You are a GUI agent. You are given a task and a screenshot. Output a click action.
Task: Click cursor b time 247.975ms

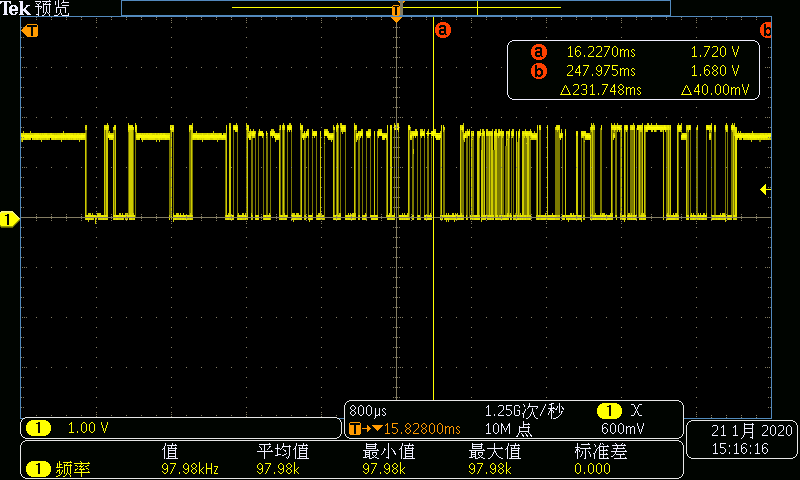pyautogui.click(x=601, y=71)
